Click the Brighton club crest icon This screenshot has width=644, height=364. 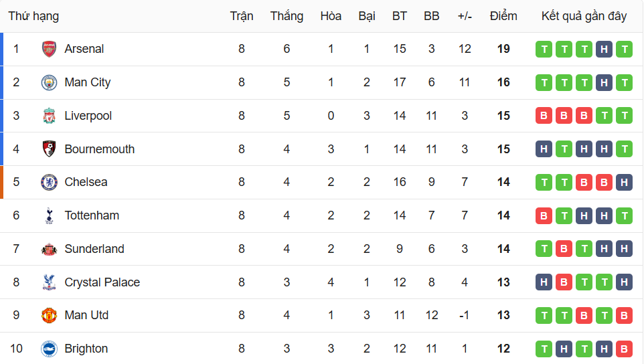(49, 349)
